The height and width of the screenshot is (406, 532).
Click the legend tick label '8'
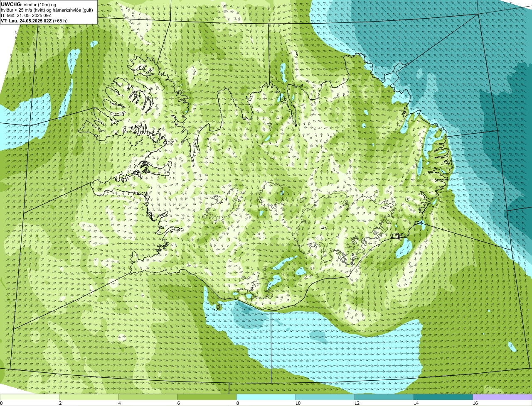coord(237,403)
